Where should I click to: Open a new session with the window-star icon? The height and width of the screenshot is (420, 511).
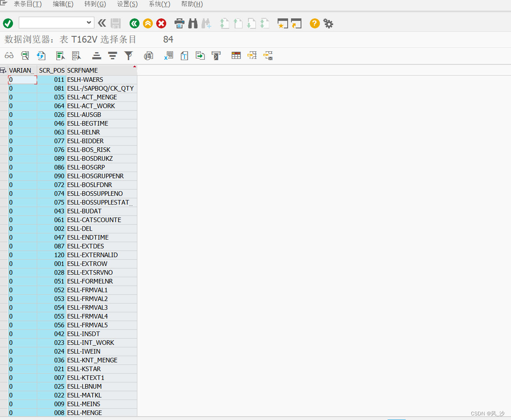click(x=283, y=23)
